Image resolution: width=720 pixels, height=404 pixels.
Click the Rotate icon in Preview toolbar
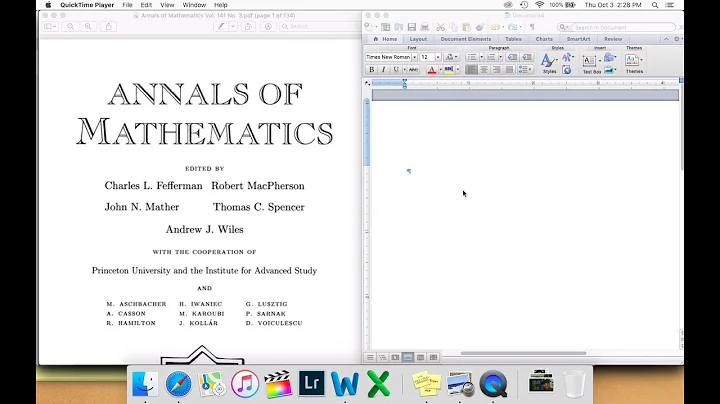[x=248, y=27]
